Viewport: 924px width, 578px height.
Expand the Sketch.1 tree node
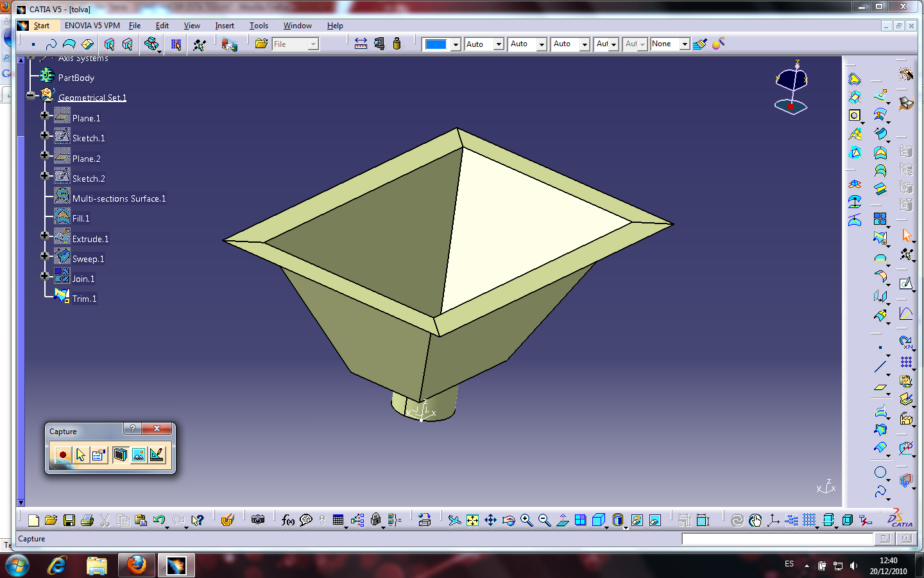(44, 136)
